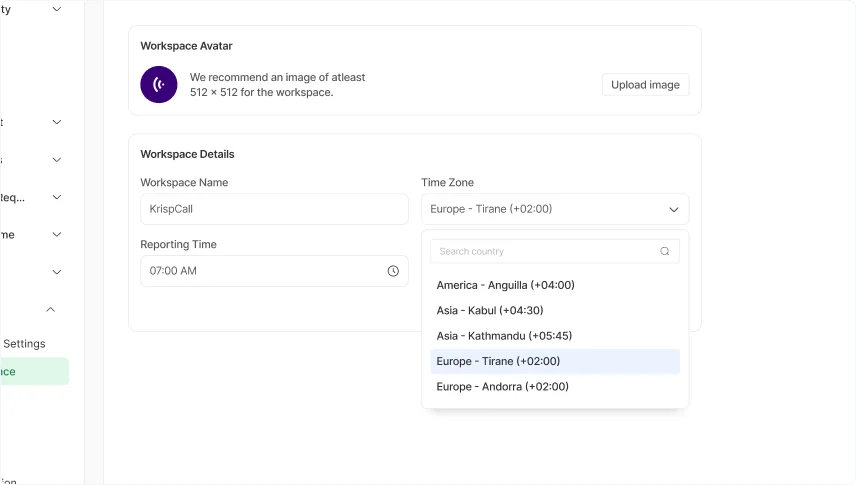
Task: Click the purple workspace avatar icon
Action: click(x=159, y=85)
